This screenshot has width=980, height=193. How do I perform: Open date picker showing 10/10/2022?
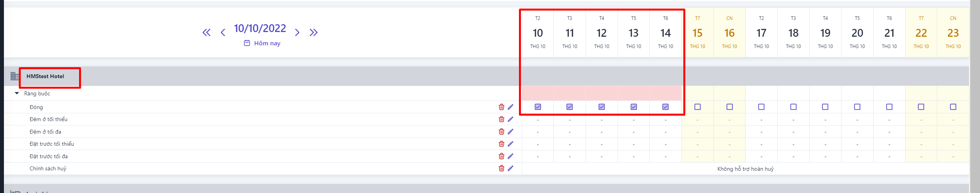(260, 29)
